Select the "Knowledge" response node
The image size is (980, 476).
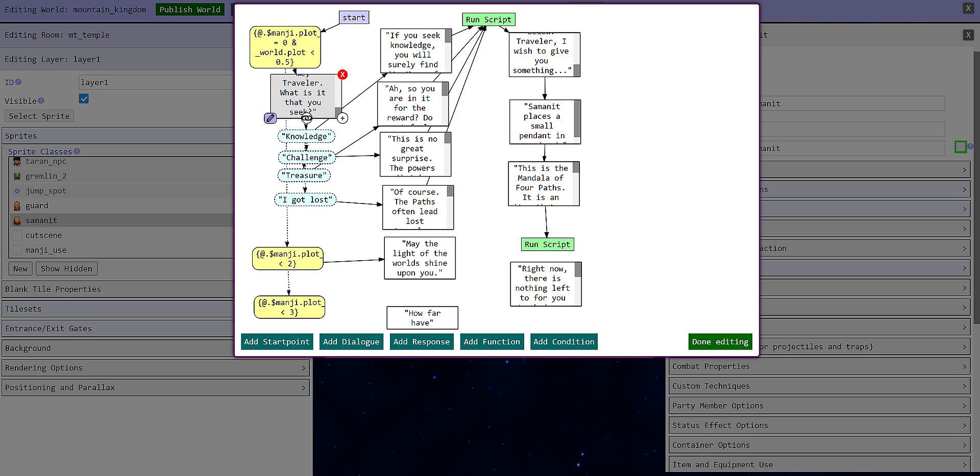coord(306,136)
